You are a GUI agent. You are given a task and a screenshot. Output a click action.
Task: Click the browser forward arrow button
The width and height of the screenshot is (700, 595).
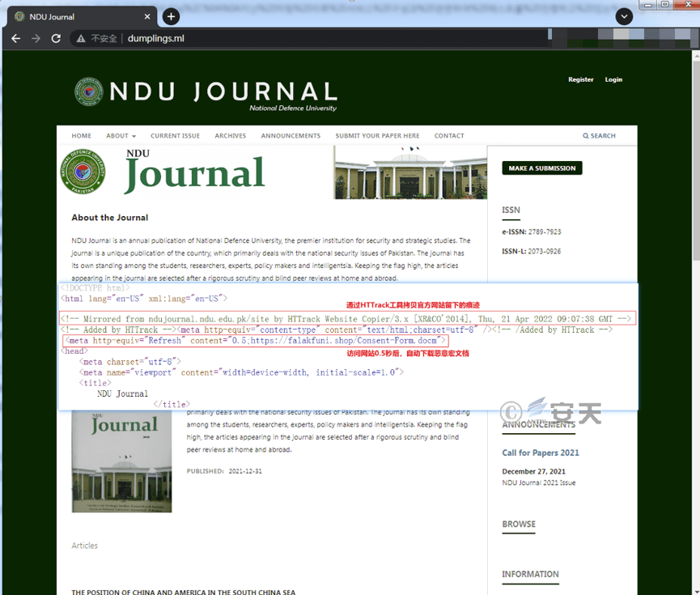pyautogui.click(x=36, y=38)
